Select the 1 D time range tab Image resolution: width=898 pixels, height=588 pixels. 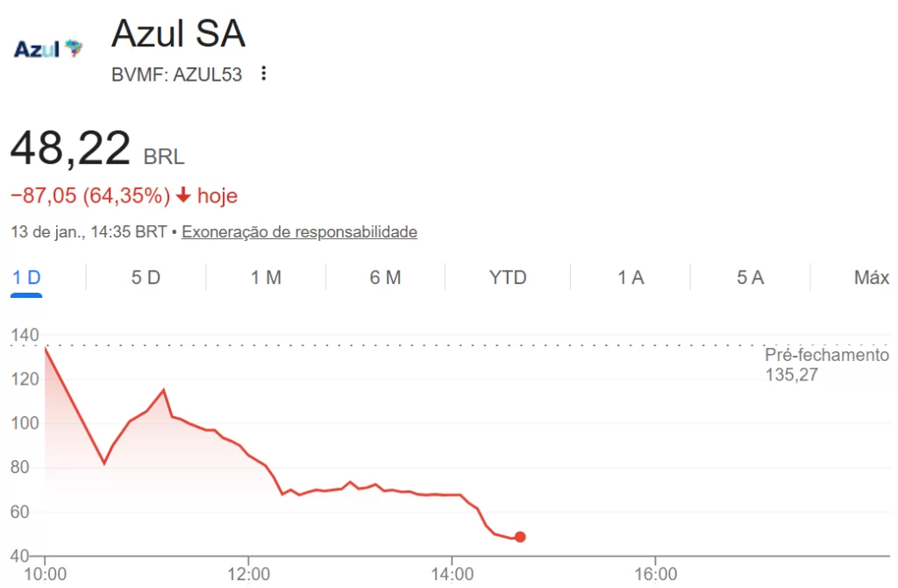click(26, 278)
